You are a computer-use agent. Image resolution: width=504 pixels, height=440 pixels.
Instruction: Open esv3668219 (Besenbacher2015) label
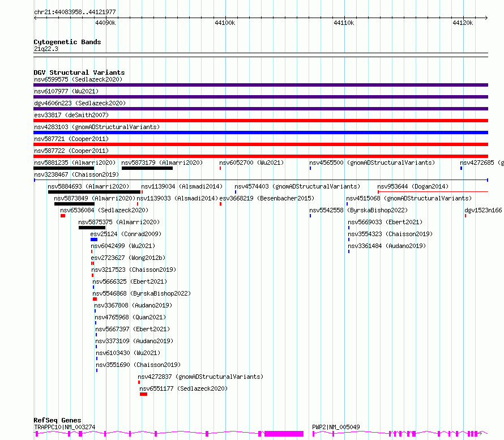(267, 198)
